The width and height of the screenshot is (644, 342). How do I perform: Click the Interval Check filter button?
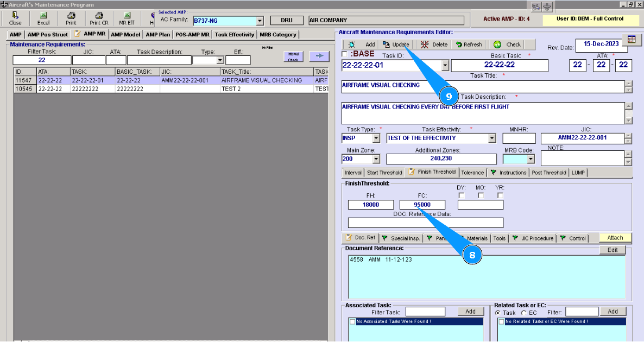[293, 56]
